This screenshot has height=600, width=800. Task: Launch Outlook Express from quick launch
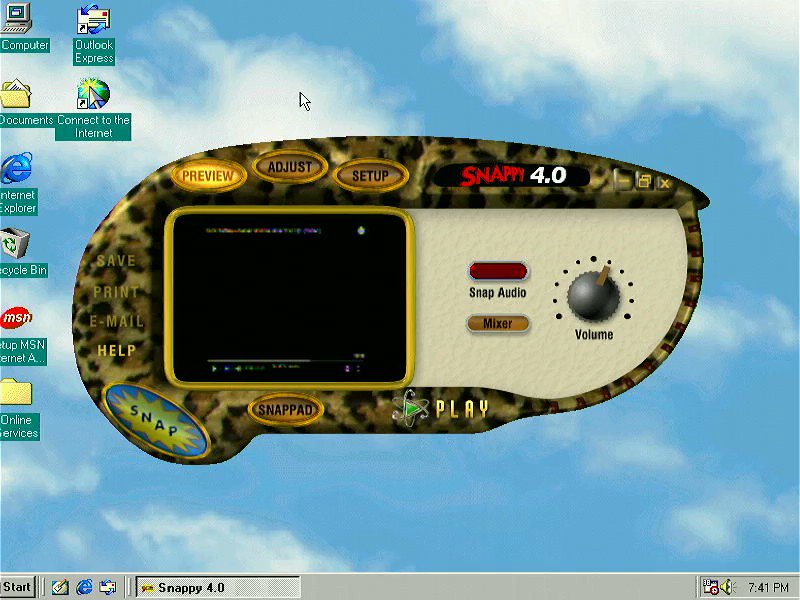(x=108, y=587)
